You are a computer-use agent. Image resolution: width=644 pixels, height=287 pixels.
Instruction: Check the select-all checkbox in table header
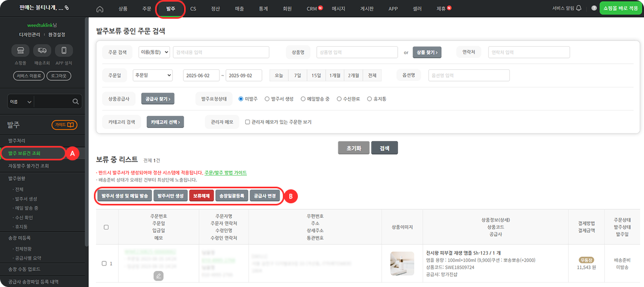pos(106,227)
